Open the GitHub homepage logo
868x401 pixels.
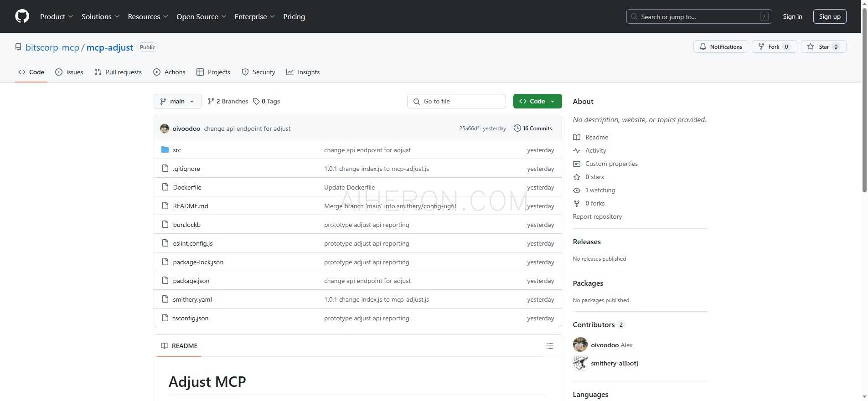click(x=22, y=16)
